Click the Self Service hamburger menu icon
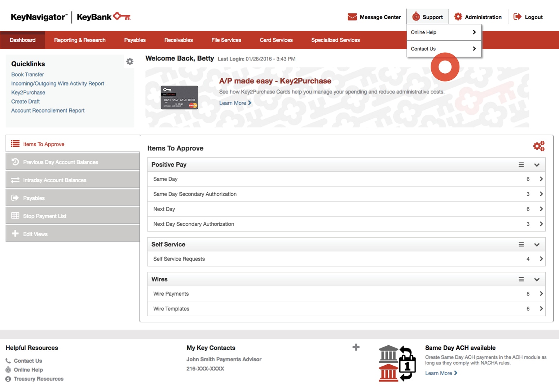The image size is (559, 392). click(521, 244)
